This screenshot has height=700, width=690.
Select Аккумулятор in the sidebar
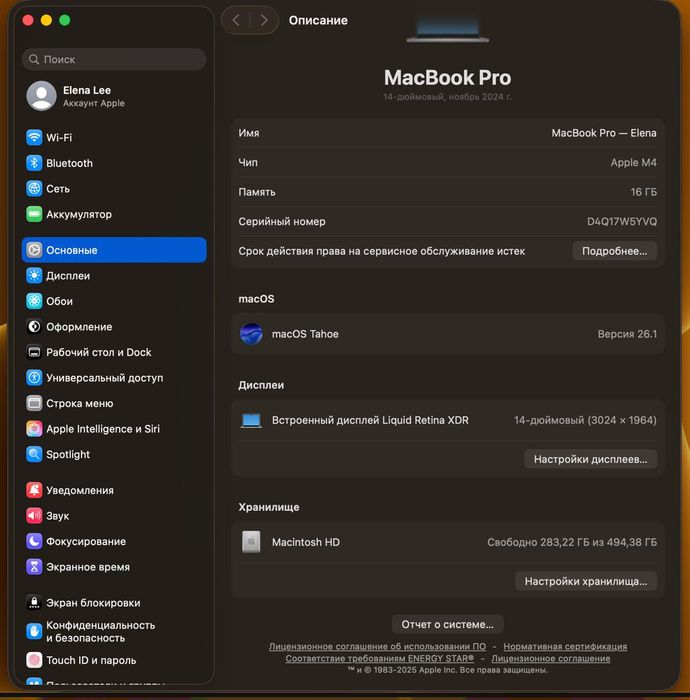(114, 214)
